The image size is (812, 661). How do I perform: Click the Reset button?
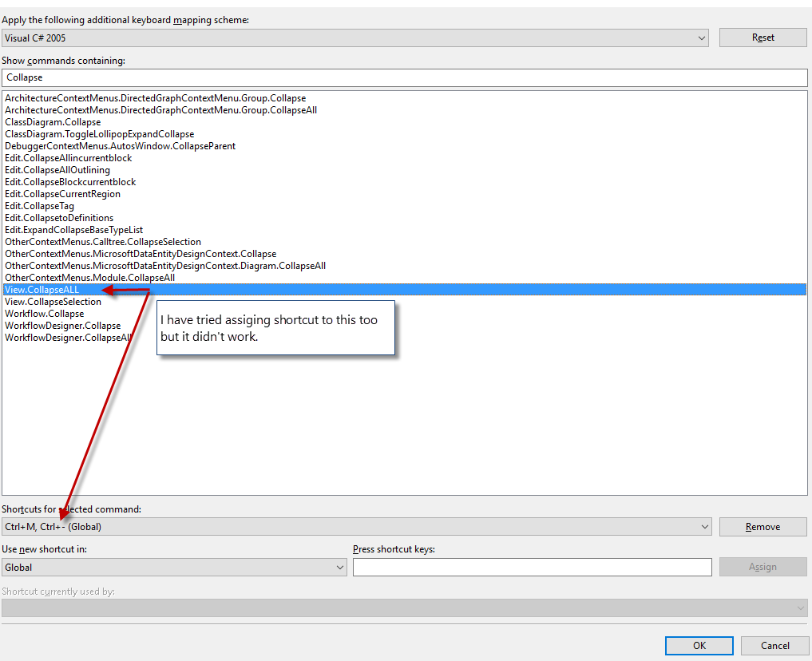(762, 38)
